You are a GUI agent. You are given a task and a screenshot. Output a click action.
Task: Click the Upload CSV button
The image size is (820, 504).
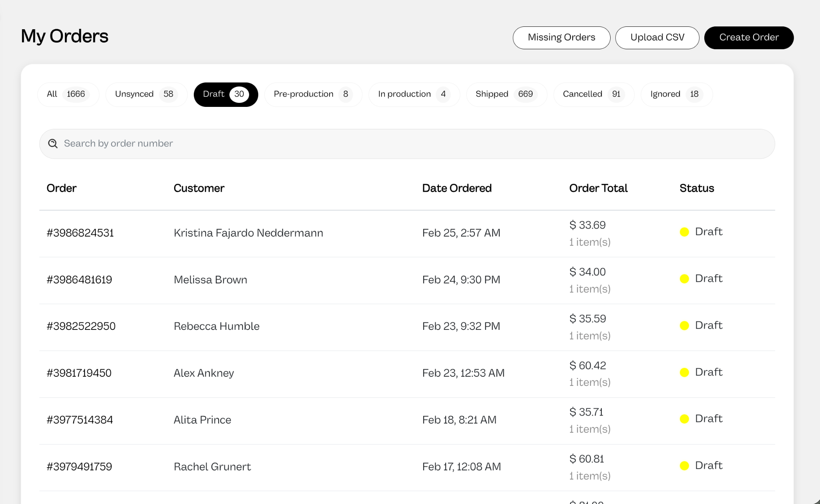657,38
